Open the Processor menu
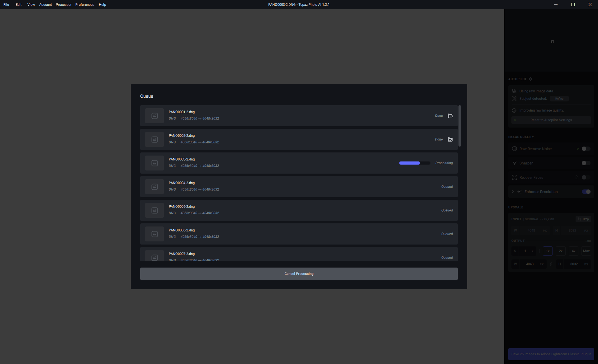The image size is (598, 364). [64, 5]
